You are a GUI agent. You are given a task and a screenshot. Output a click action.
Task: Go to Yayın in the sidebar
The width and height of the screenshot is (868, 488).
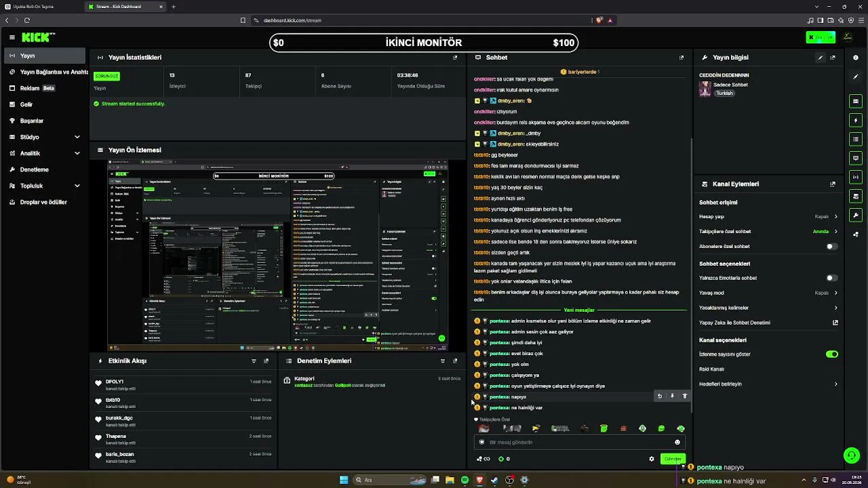[x=45, y=56]
